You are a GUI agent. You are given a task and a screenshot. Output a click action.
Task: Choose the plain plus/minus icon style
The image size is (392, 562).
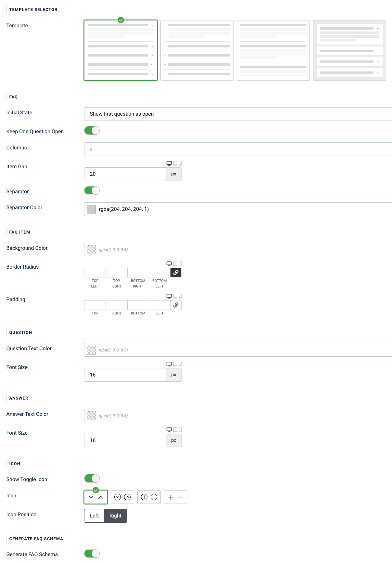pos(176,497)
